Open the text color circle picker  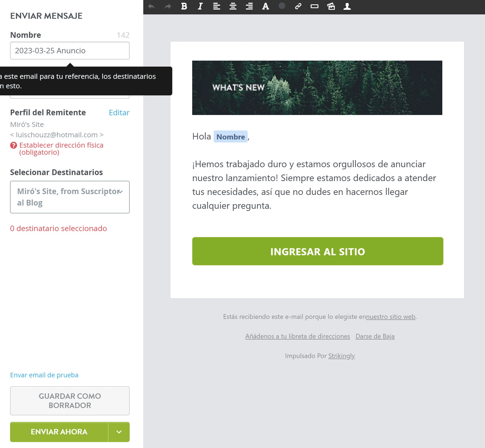coord(282,6)
